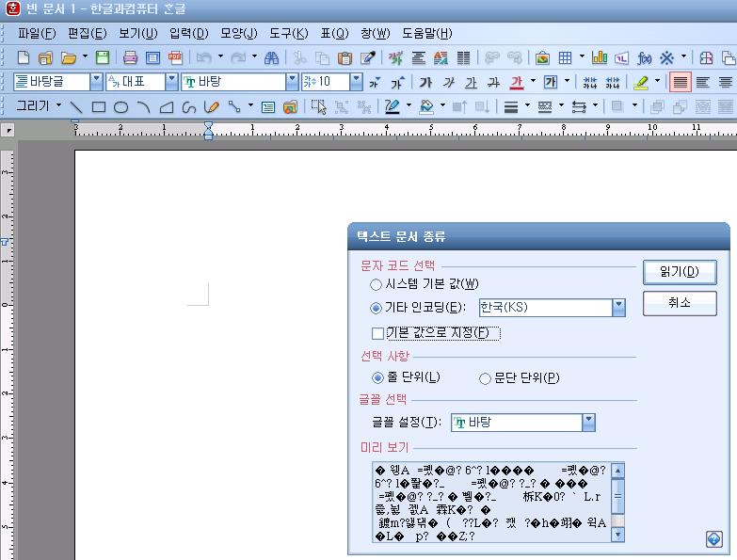
Task: Click the Insert picture icon
Action: point(542,57)
